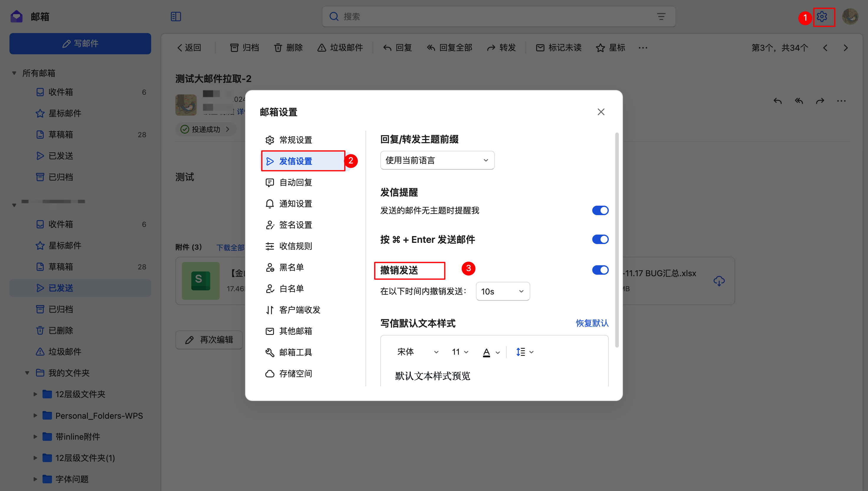Open the 自动回复 settings tab
This screenshot has width=868, height=491.
click(x=295, y=182)
